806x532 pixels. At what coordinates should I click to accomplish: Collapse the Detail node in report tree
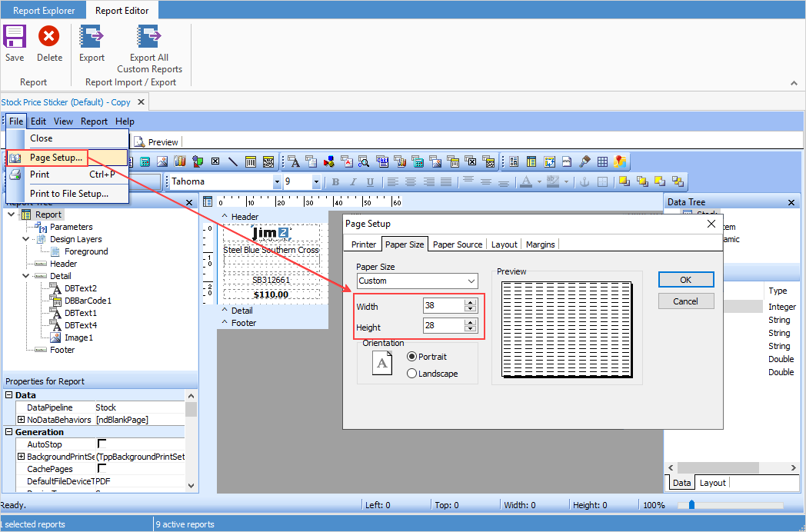(x=27, y=276)
